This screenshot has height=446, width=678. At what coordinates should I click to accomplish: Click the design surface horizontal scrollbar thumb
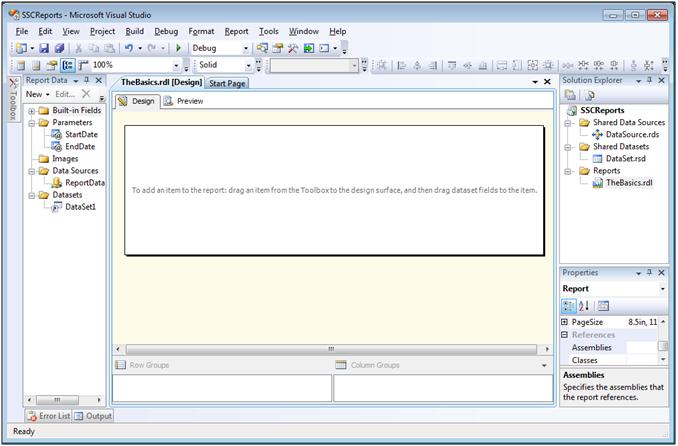[x=331, y=349]
